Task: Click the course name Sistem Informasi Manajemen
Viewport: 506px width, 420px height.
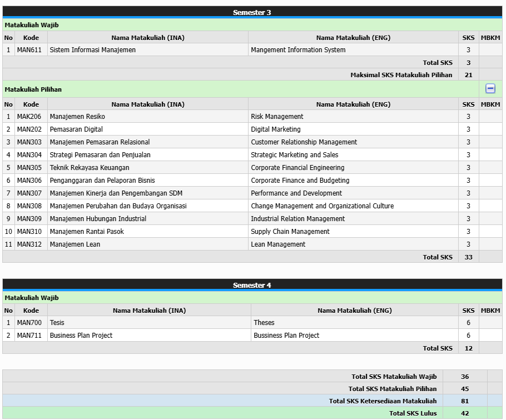Action: [93, 50]
